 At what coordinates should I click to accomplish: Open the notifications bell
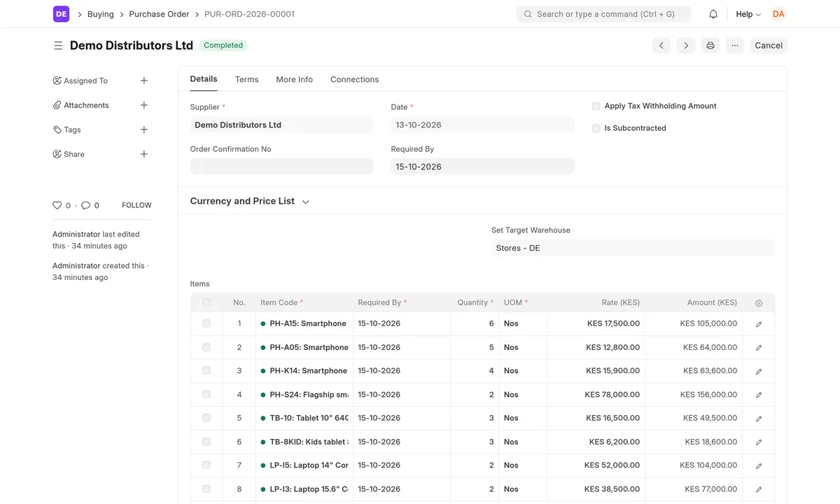coord(713,14)
